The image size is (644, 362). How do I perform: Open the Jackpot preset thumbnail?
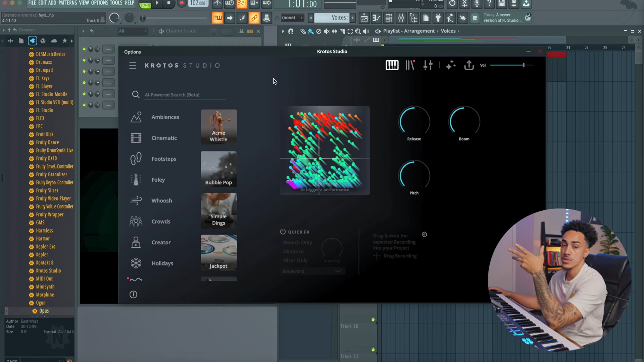219,252
